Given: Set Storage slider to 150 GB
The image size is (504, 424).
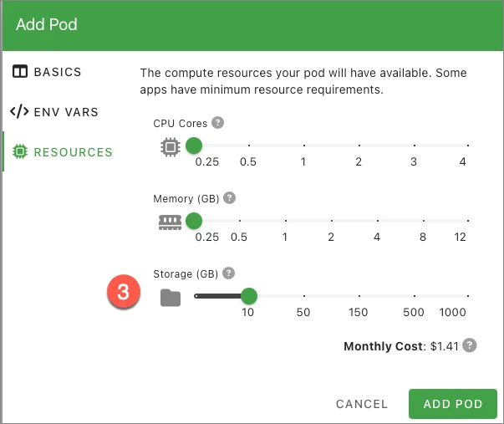Looking at the screenshot, I should tap(359, 295).
